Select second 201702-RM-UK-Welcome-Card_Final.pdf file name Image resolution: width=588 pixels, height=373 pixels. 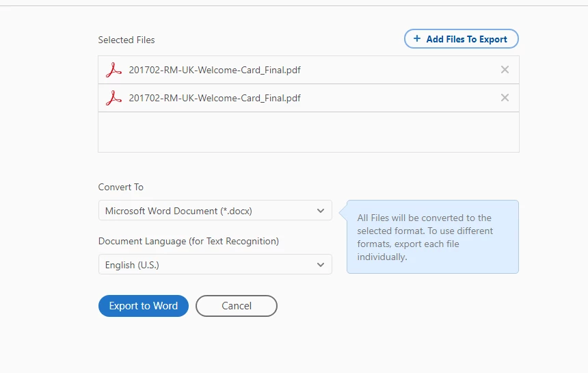(215, 99)
